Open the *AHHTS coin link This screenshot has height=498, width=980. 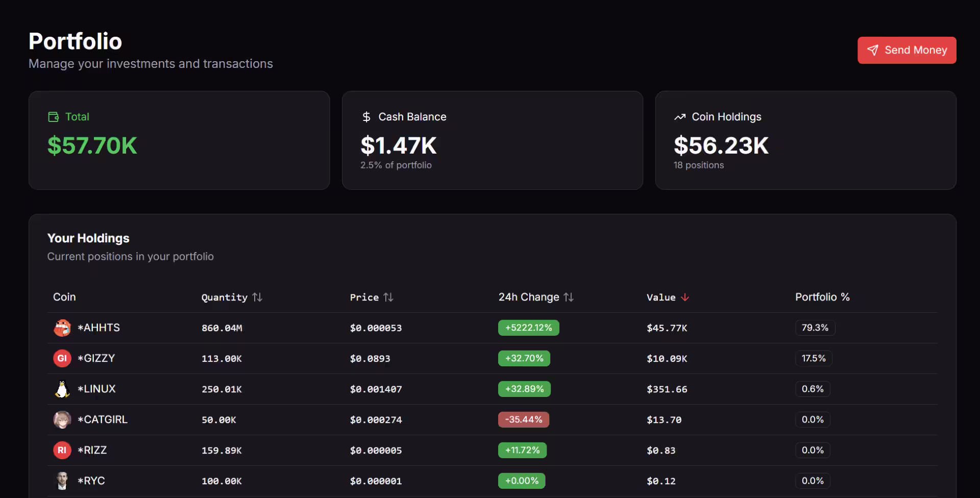(99, 328)
